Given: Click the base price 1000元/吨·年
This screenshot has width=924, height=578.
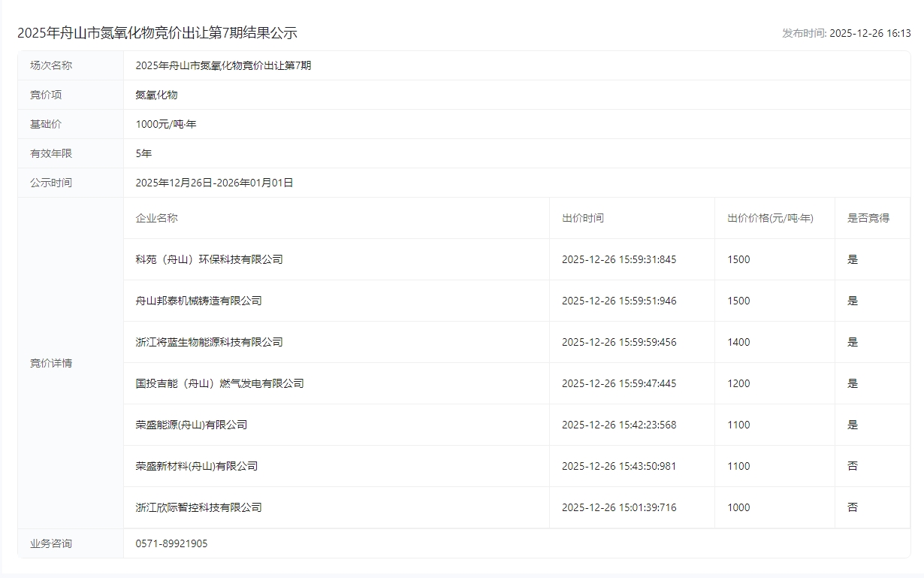Looking at the screenshot, I should 165,124.
